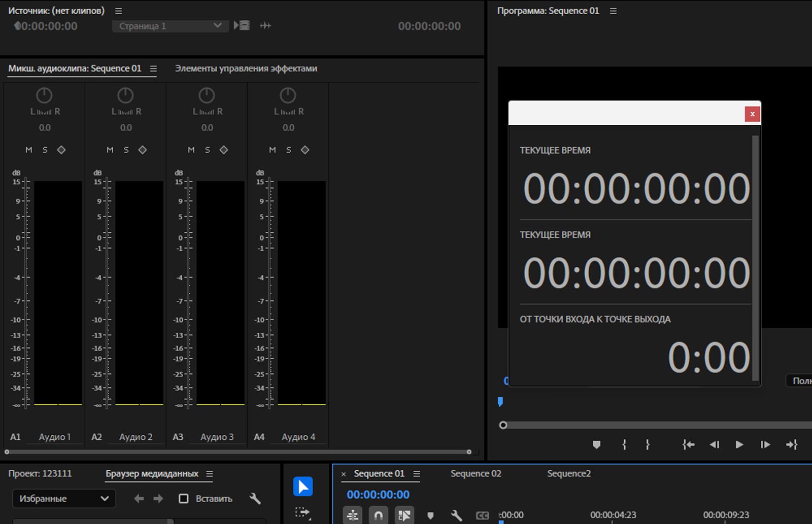
Task: Click the Go to In point icon
Action: [x=688, y=445]
